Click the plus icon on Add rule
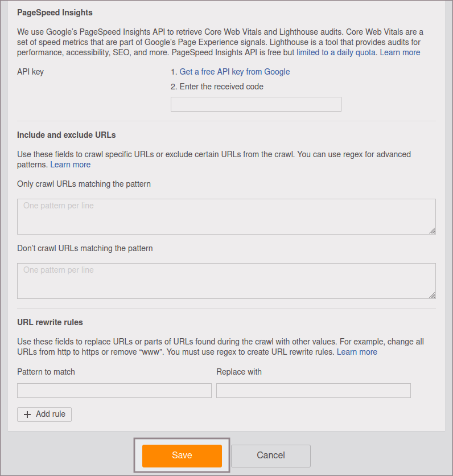The height and width of the screenshot is (476, 453). tap(27, 415)
